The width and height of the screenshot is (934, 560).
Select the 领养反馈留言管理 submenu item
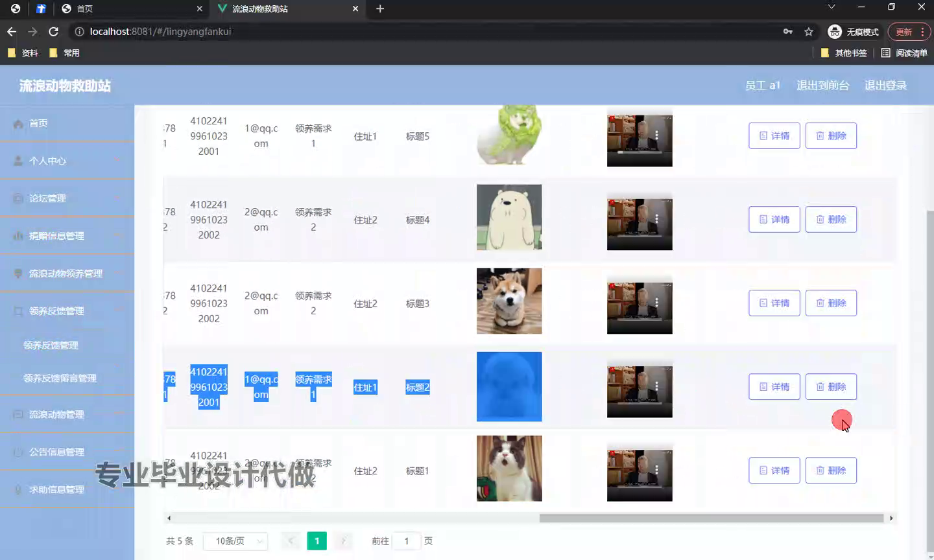click(x=67, y=378)
